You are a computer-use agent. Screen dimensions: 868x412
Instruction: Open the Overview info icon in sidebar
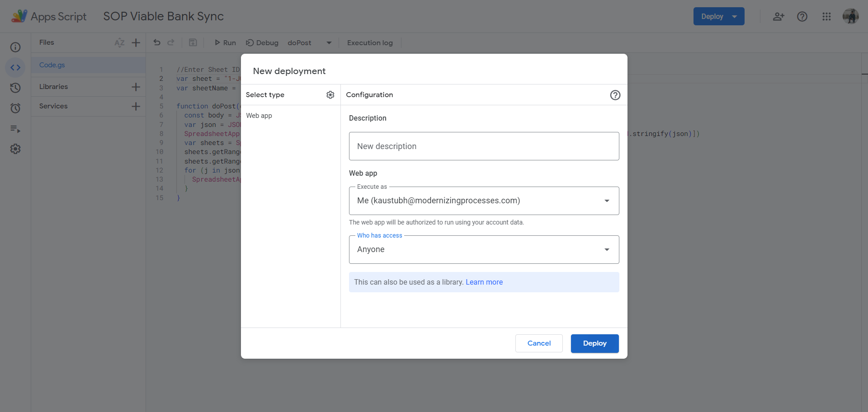pyautogui.click(x=15, y=47)
